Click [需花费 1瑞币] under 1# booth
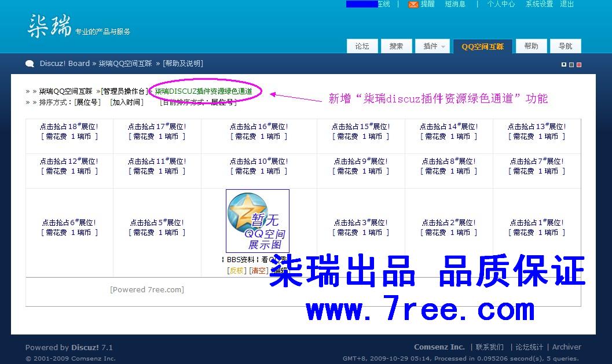Viewport: 612px width, 364px height. tap(537, 233)
